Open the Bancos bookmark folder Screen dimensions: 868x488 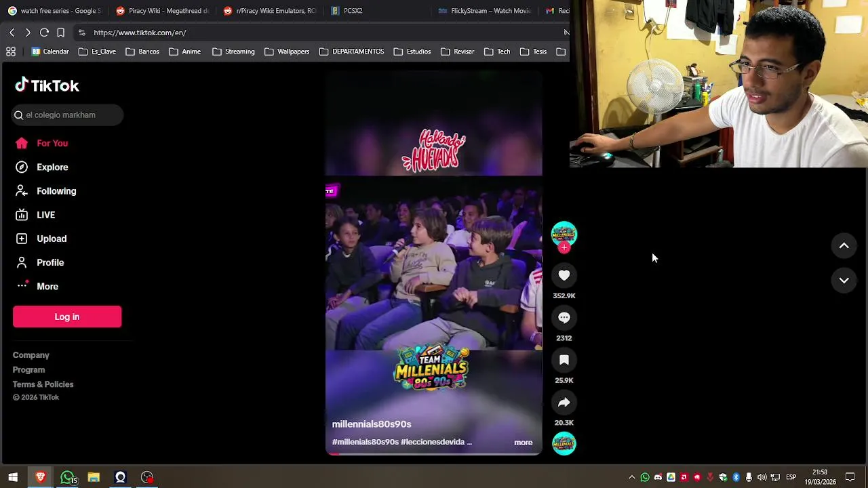pos(142,52)
